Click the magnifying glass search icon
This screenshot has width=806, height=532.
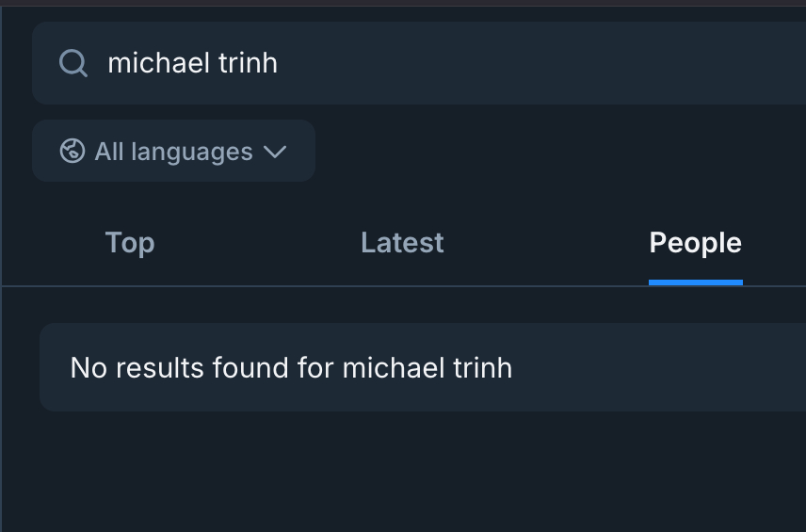[73, 63]
